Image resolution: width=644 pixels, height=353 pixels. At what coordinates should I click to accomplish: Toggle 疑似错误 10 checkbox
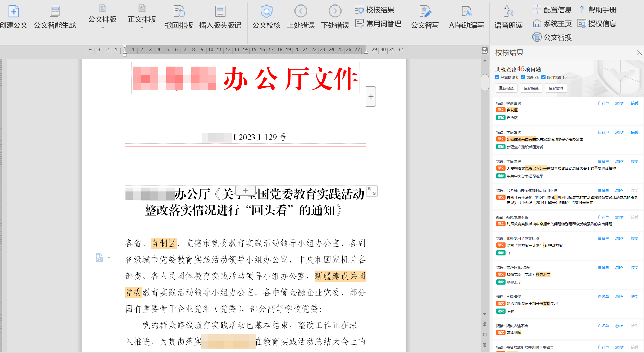(x=543, y=77)
